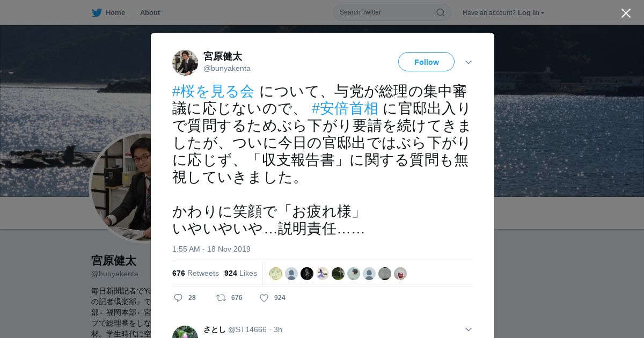View the 924 Likes list
The height and width of the screenshot is (338, 644).
(240, 273)
